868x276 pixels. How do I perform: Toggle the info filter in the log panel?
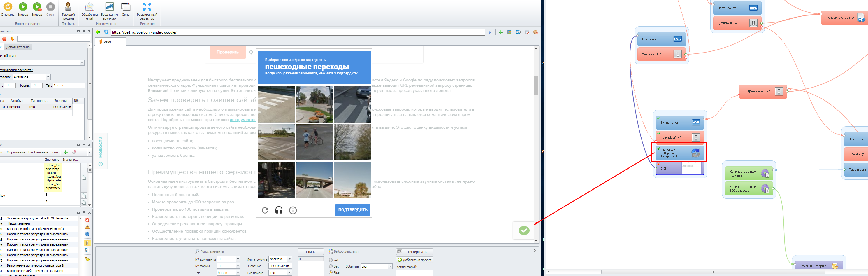coord(87,234)
